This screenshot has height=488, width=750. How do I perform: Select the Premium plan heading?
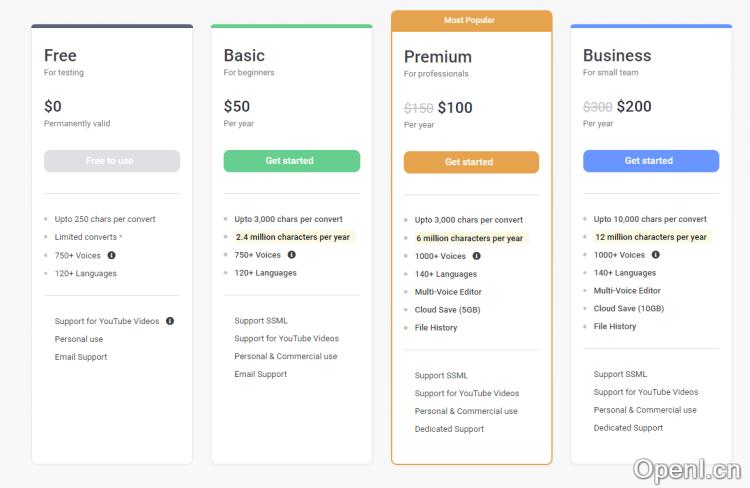click(438, 57)
